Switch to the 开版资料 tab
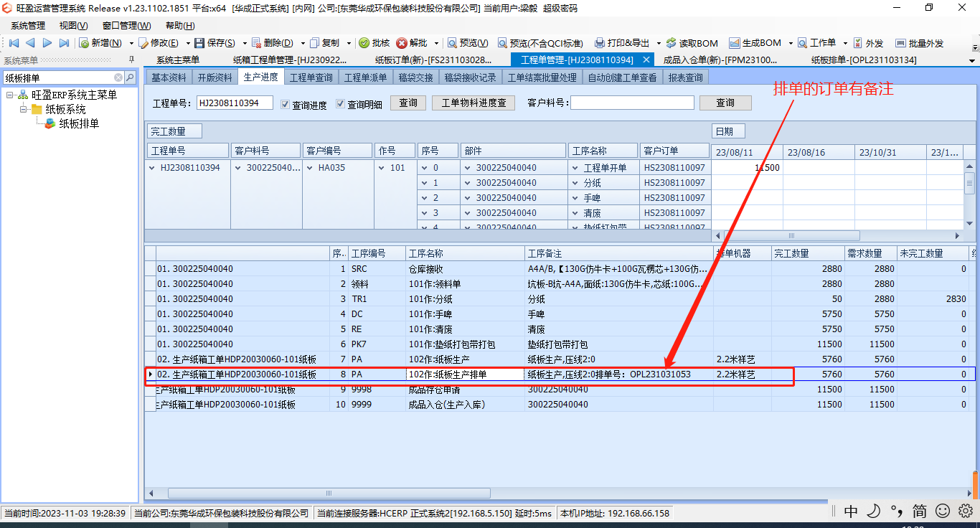980x528 pixels. pyautogui.click(x=215, y=77)
